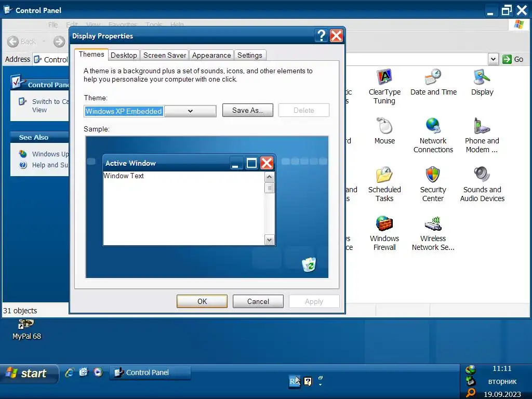This screenshot has height=399, width=532.
Task: Click Cancel in Display Properties
Action: [258, 301]
